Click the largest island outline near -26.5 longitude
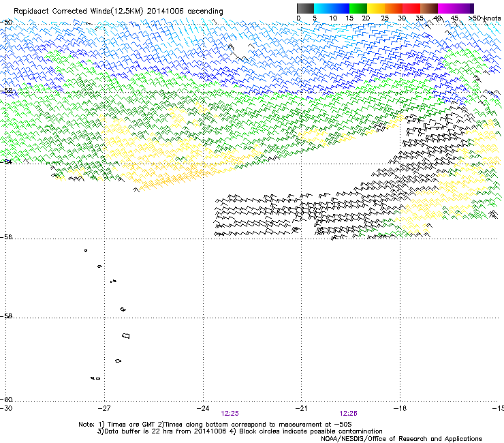 click(126, 336)
